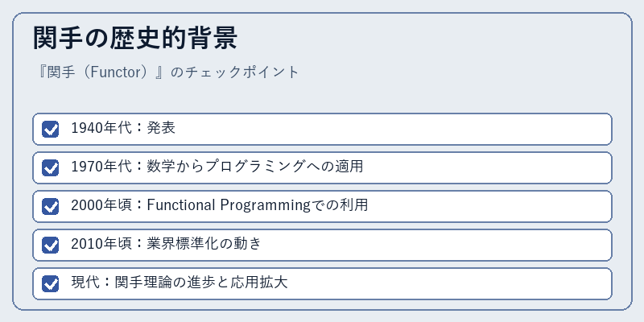Click the year text 1970年代

point(101,167)
